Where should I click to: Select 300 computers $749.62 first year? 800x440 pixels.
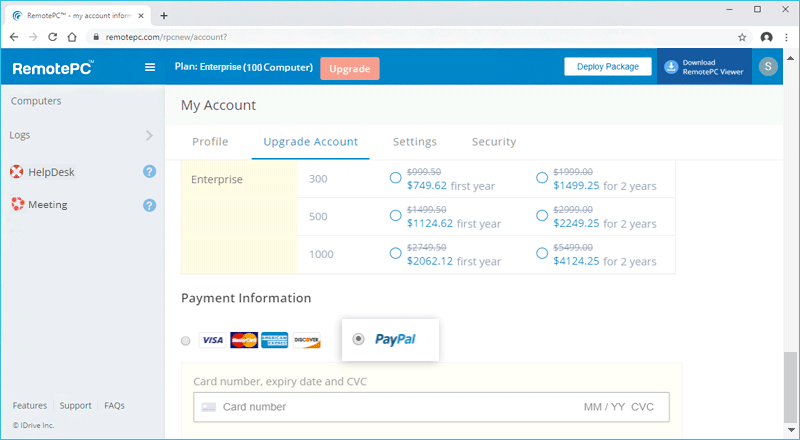click(395, 178)
